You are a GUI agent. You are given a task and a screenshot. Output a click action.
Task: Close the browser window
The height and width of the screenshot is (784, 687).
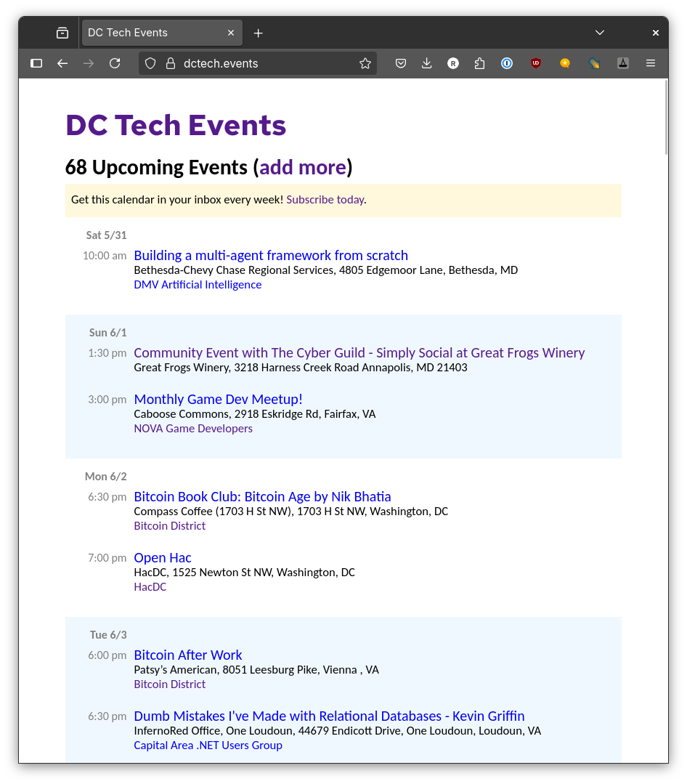tap(656, 33)
